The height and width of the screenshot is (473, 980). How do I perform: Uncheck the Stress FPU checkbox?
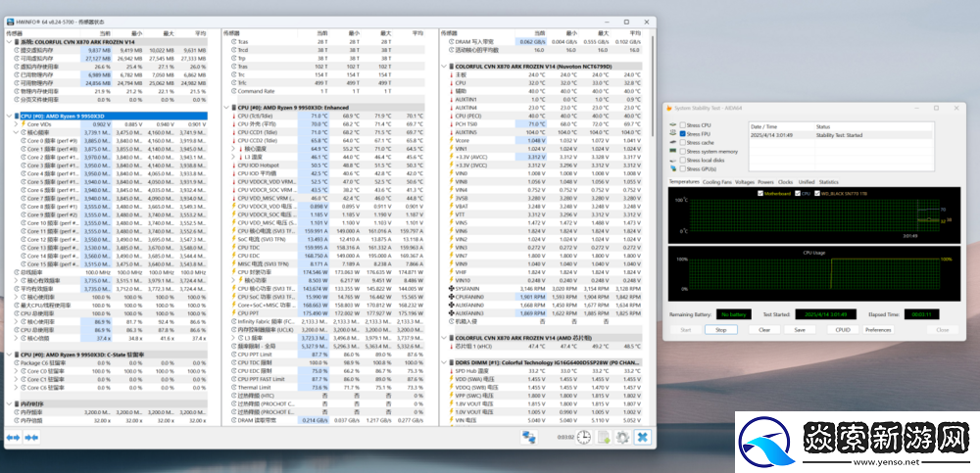[682, 134]
